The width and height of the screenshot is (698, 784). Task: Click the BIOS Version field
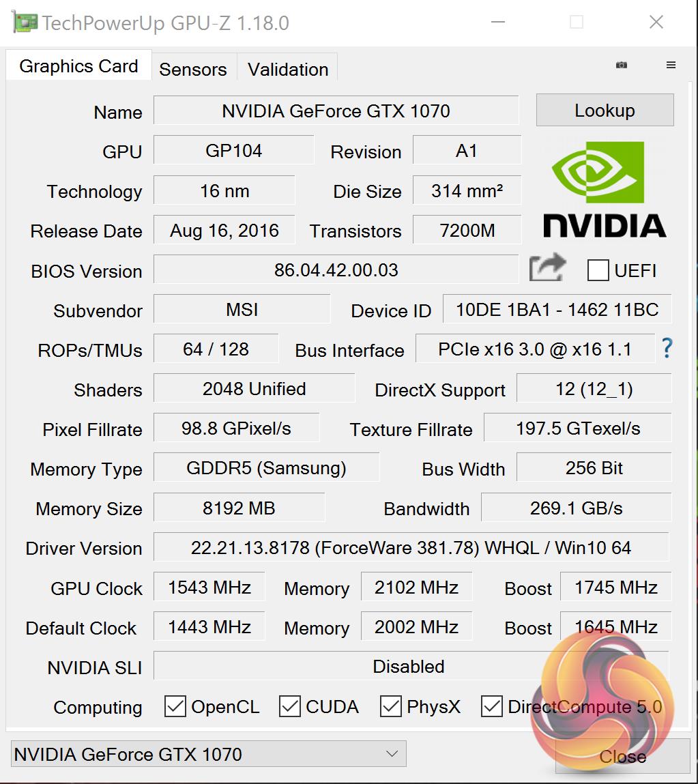tap(336, 270)
